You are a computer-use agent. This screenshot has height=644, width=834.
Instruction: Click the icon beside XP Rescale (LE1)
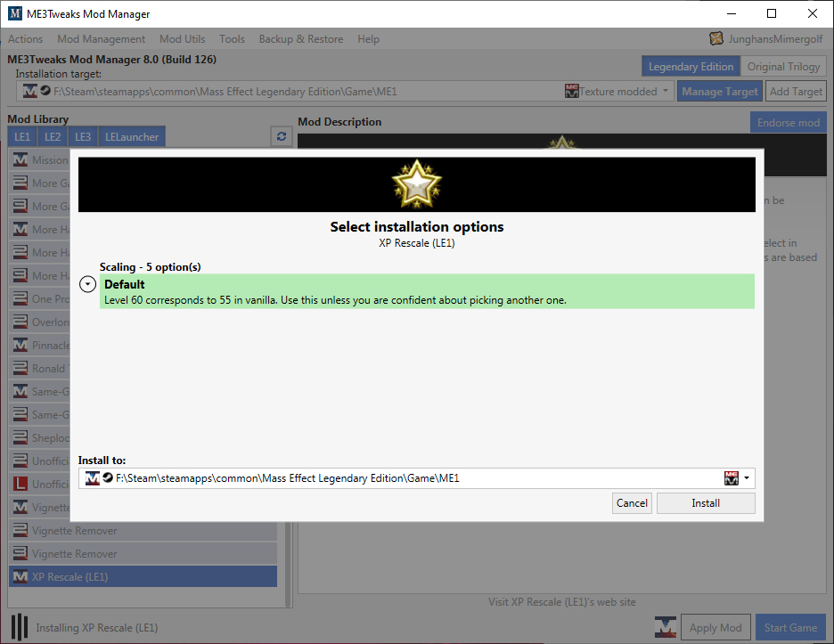(20, 576)
